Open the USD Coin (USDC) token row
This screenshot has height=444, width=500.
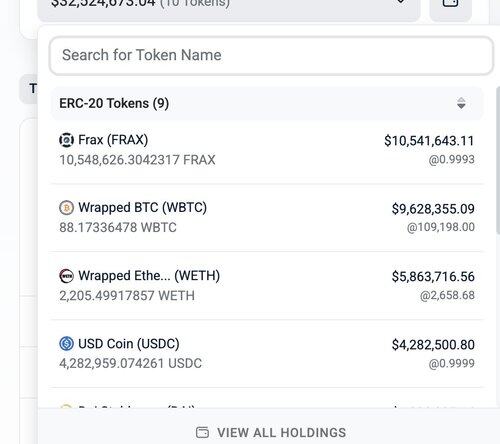[x=267, y=354]
